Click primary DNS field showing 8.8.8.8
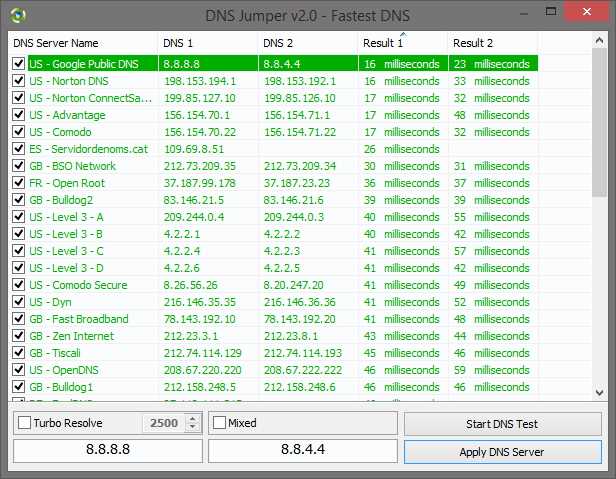 click(x=108, y=449)
